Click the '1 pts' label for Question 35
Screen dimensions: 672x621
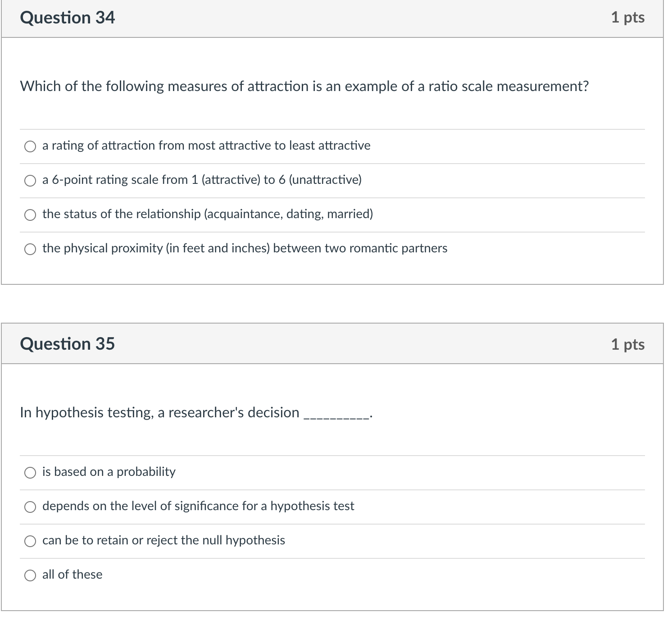click(x=629, y=344)
